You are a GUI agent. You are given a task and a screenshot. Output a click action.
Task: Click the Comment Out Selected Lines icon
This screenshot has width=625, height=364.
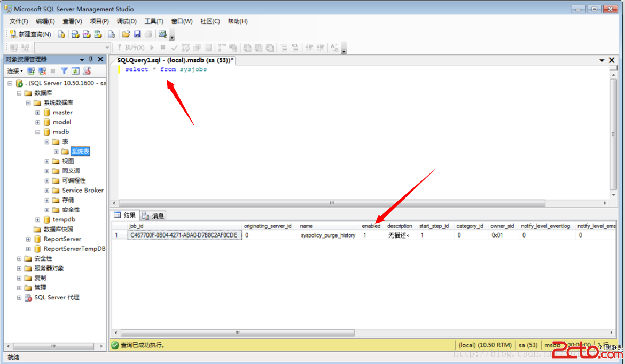tap(284, 48)
